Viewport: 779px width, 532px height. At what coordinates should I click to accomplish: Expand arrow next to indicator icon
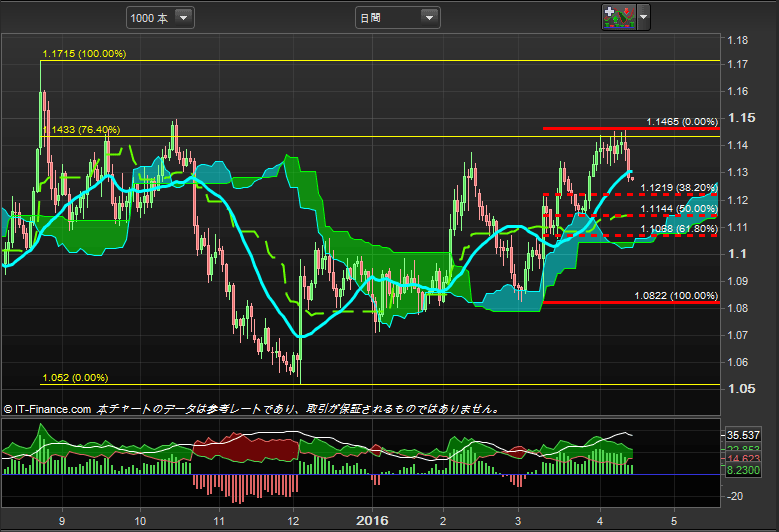click(643, 17)
